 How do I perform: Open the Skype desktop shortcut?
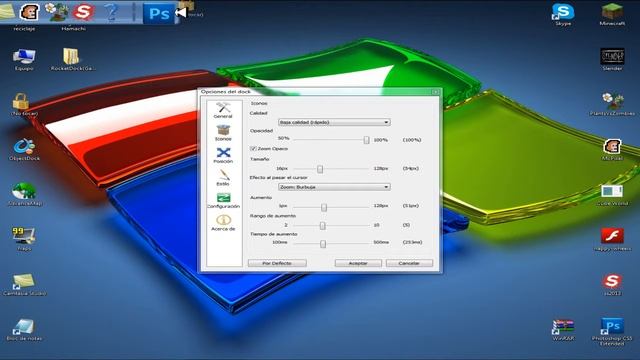point(563,14)
